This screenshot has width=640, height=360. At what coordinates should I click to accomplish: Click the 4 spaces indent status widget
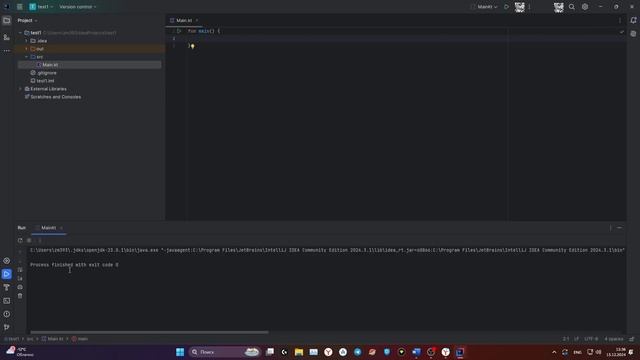pos(613,339)
